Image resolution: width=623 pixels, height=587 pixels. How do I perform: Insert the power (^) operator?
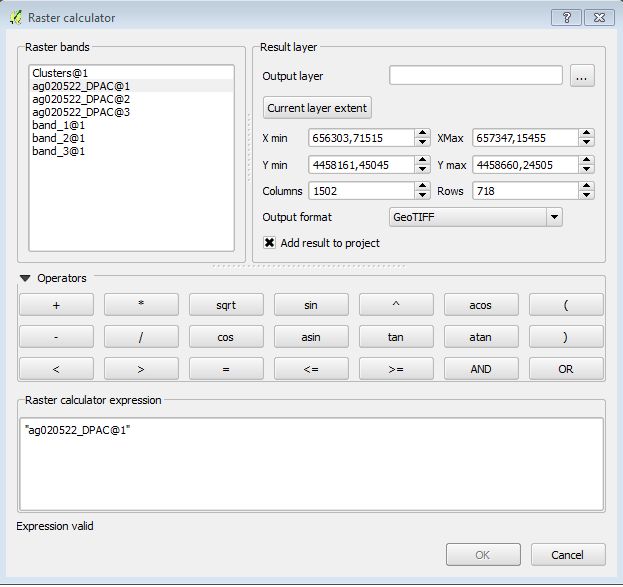tap(396, 305)
